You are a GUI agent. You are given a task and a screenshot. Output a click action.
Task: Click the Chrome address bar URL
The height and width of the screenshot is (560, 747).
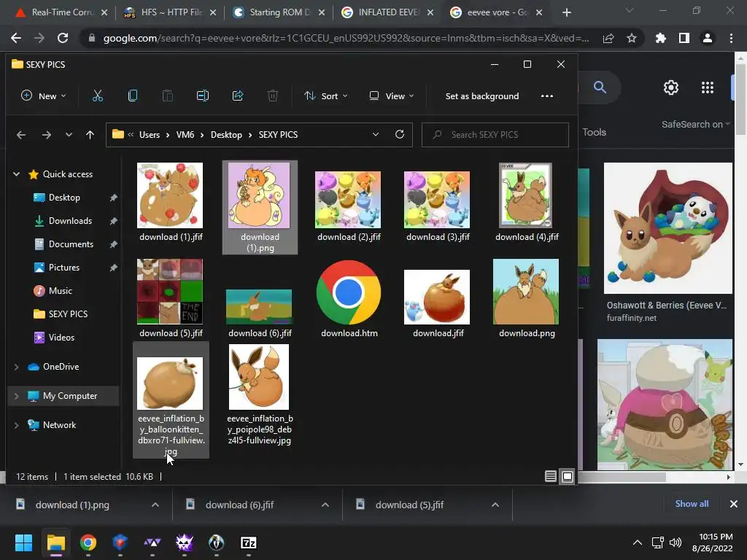(346, 38)
